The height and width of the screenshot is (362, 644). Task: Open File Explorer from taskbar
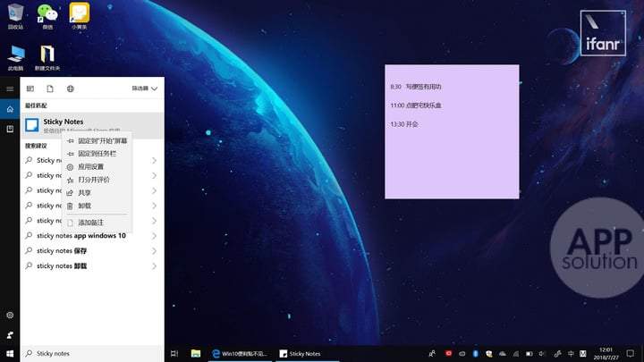(x=196, y=353)
